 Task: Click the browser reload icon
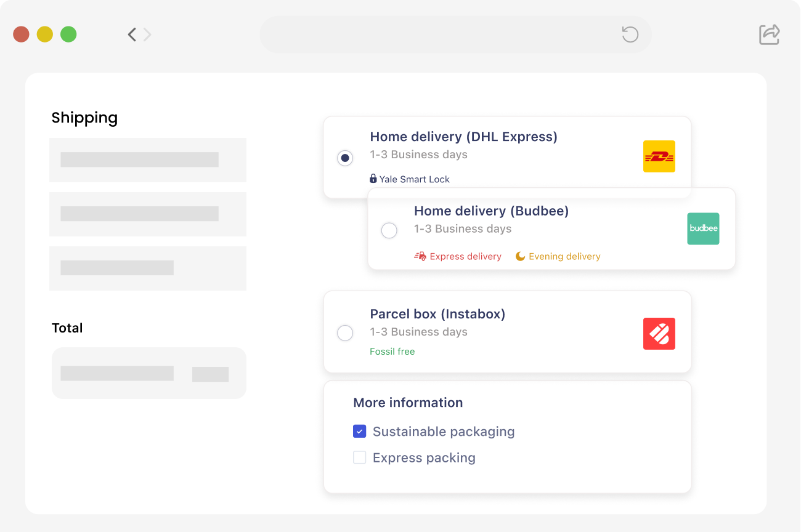click(x=630, y=34)
